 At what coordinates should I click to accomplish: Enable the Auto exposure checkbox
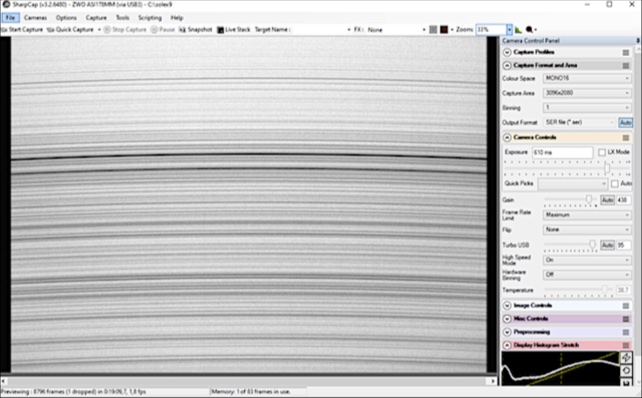point(615,184)
